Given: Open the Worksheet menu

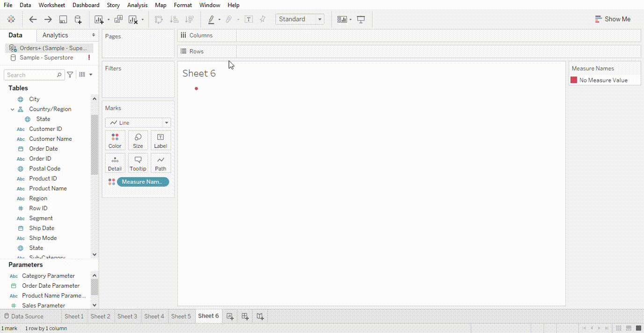Looking at the screenshot, I should (52, 5).
